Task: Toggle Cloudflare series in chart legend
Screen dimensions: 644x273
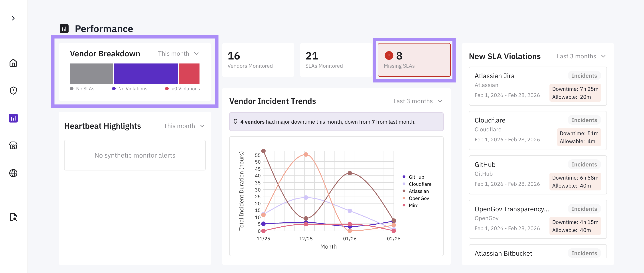Action: [420, 184]
